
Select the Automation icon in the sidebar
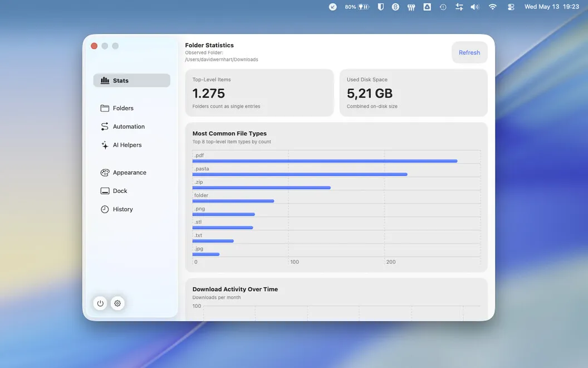tap(105, 127)
